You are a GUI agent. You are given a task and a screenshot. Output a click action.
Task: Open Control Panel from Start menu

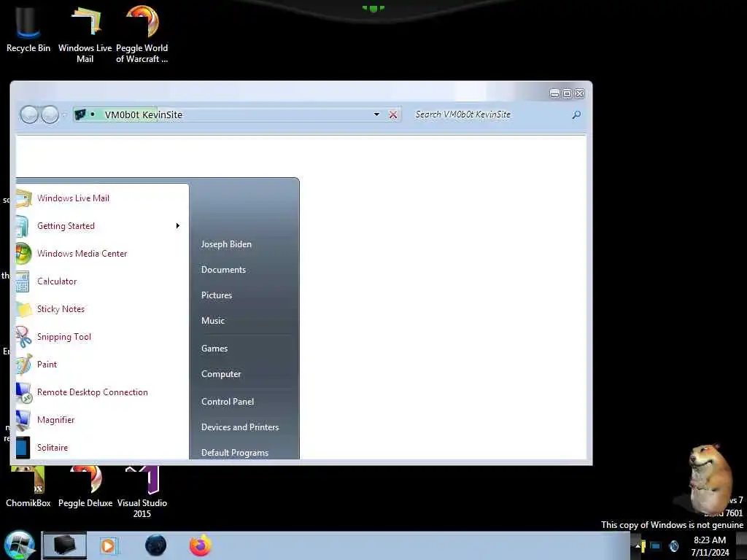click(x=228, y=402)
